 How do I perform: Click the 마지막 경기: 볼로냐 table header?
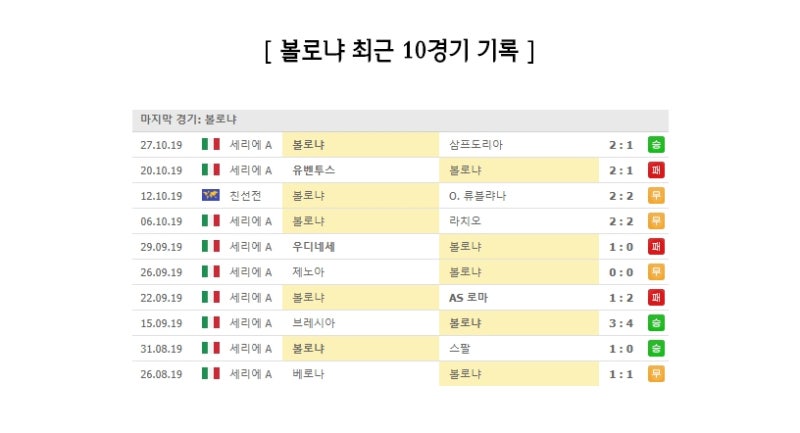point(401,120)
